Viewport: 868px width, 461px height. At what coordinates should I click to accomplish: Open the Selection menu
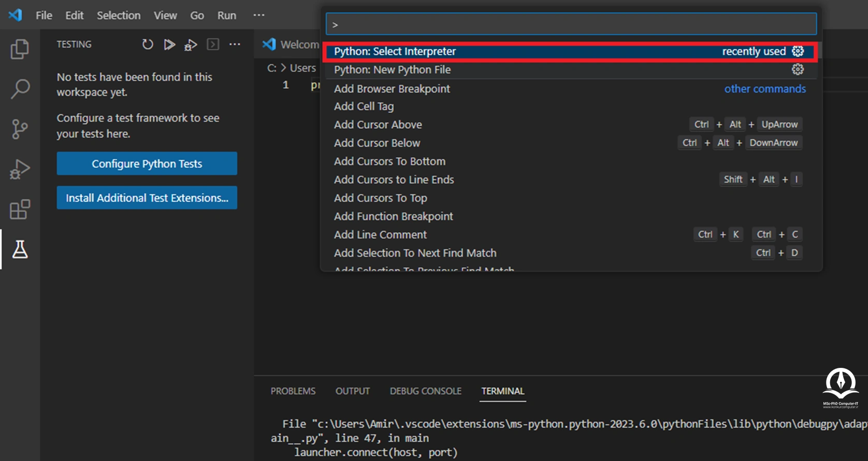[x=119, y=16]
